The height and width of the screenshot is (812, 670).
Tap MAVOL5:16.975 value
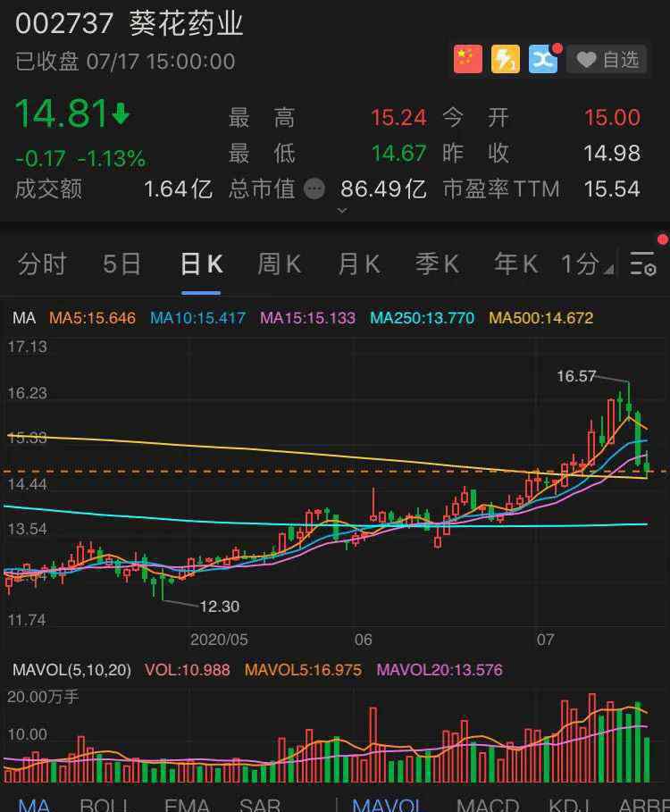point(303,670)
